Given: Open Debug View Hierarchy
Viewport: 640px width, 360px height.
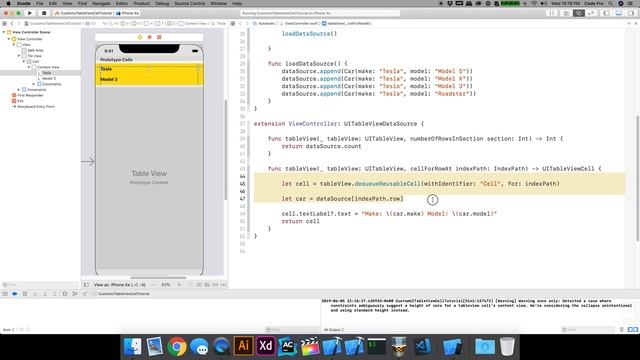Looking at the screenshot, I should coord(65,294).
